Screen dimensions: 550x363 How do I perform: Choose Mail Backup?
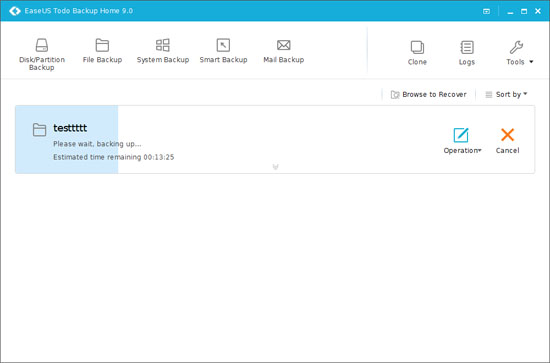(x=283, y=51)
